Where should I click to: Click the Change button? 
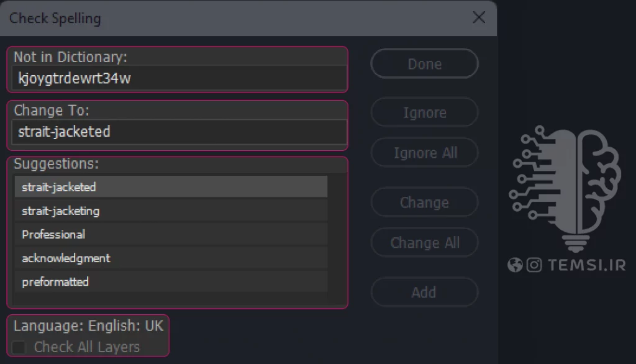pos(424,202)
